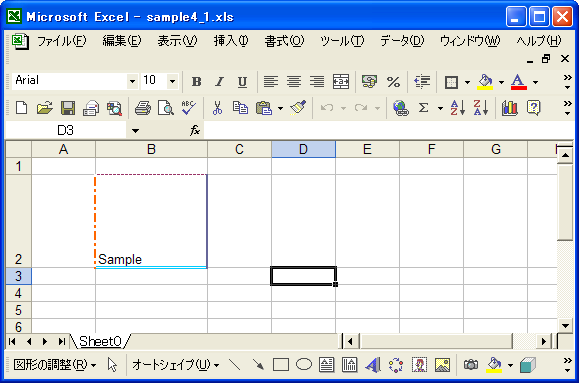Create a New blank workbook
Screen dimensions: 579x383
[x=21, y=108]
